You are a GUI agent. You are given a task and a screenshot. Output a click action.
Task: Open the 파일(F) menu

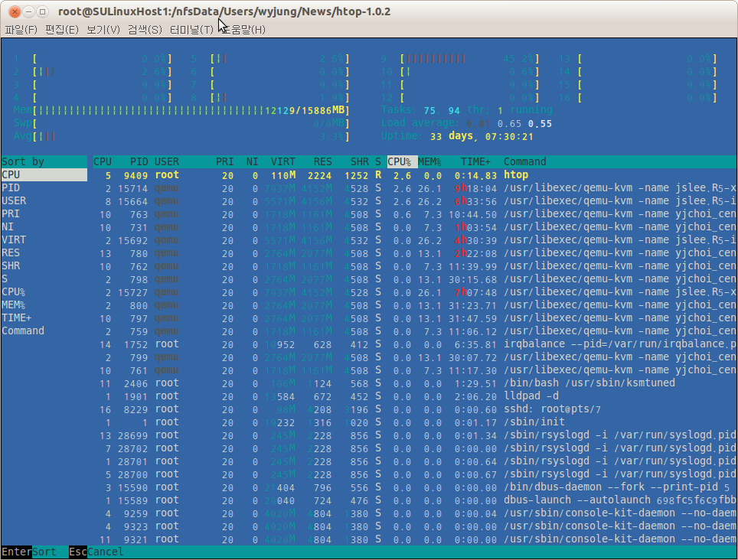tap(21, 30)
